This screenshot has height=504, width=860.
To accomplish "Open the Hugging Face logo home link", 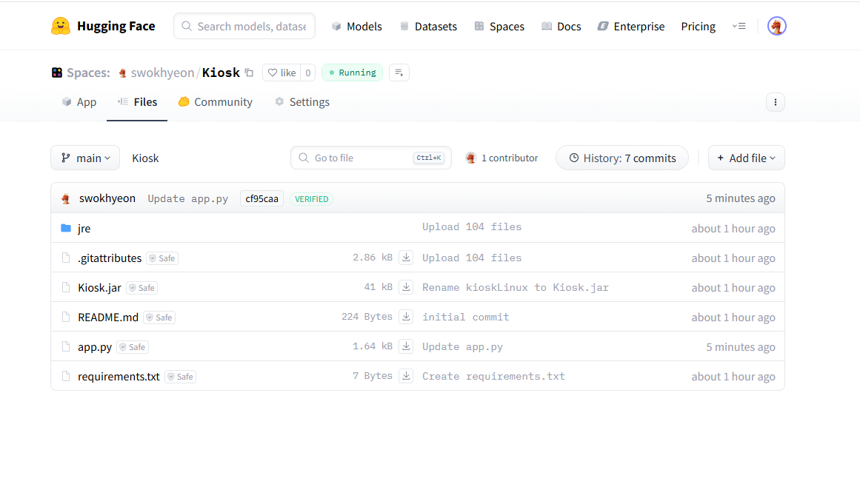I will pyautogui.click(x=103, y=27).
